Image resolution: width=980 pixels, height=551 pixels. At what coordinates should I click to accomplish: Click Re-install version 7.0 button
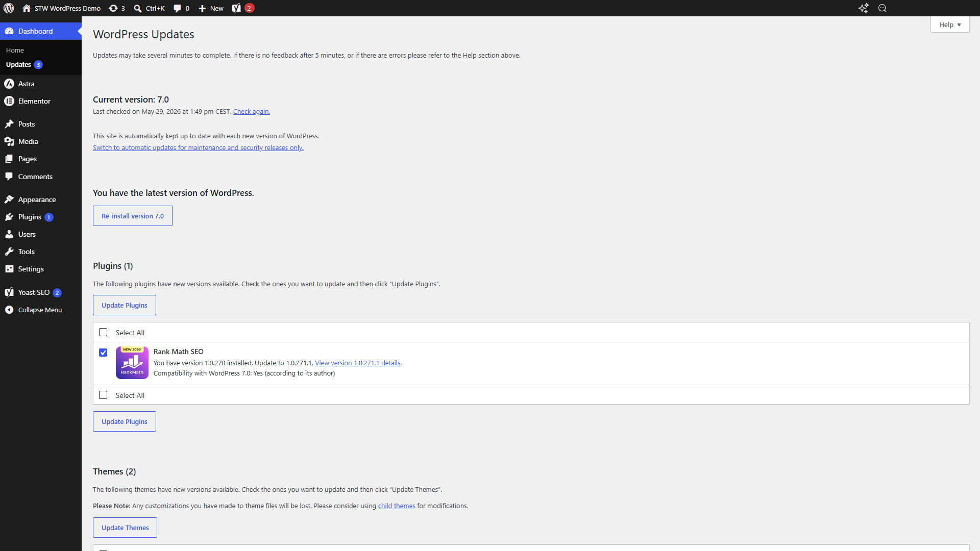133,216
